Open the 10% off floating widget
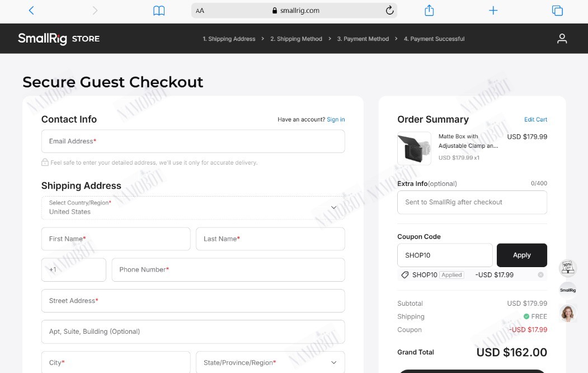The width and height of the screenshot is (588, 373). coord(567,267)
